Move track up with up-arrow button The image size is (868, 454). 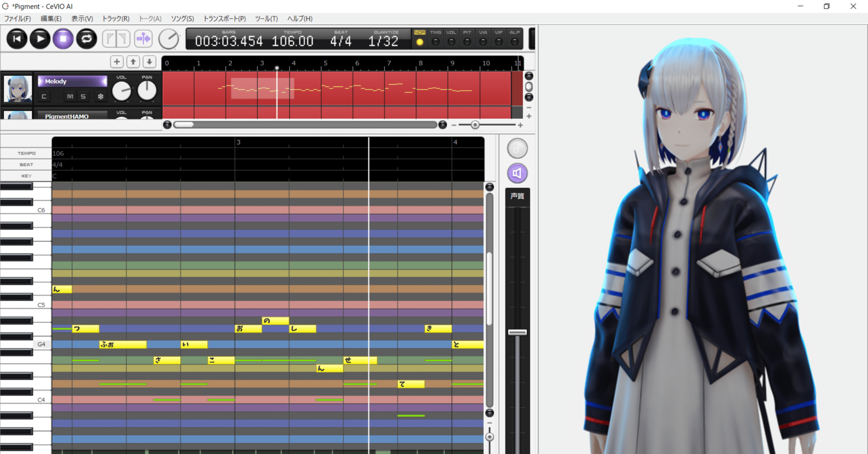133,62
